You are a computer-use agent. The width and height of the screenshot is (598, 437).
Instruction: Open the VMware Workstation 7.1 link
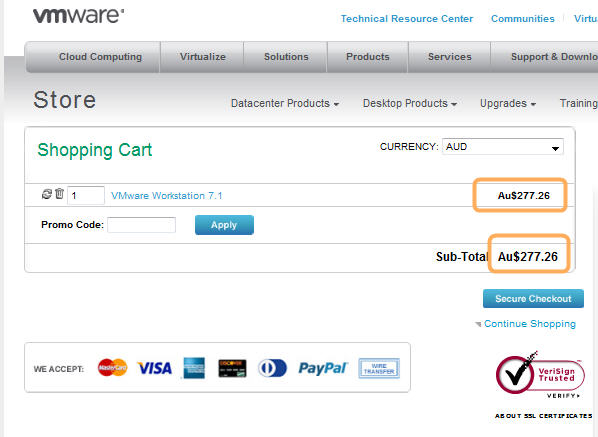point(167,196)
